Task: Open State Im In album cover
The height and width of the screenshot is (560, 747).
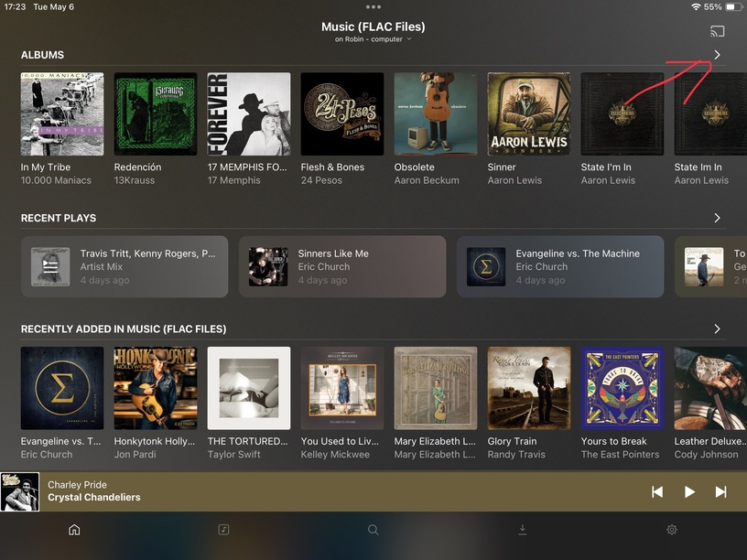Action: pyautogui.click(x=710, y=113)
